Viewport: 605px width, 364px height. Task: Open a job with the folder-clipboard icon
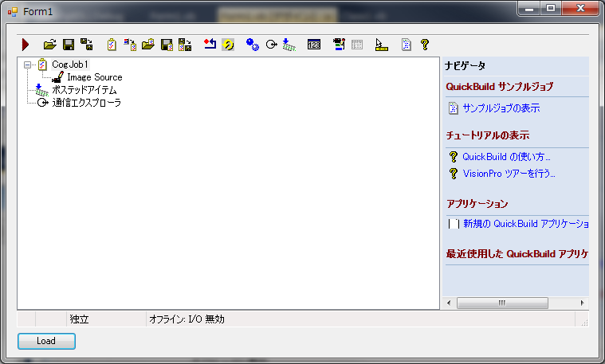tap(148, 45)
